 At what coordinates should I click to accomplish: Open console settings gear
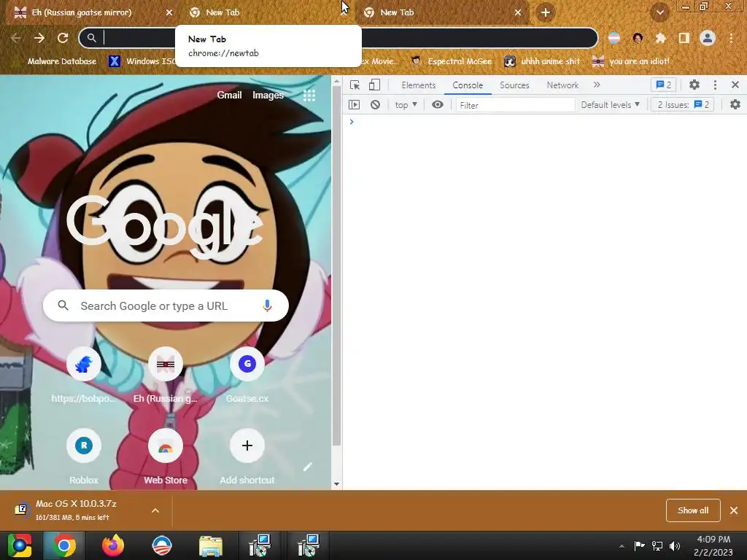(x=735, y=105)
